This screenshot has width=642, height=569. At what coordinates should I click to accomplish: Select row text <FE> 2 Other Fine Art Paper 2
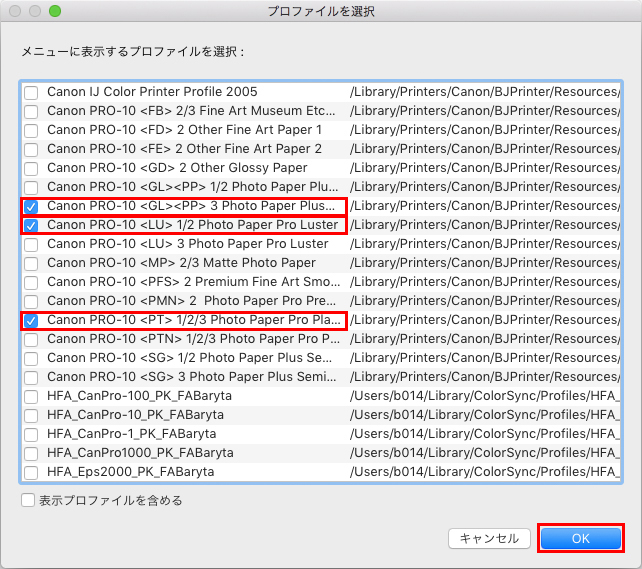pos(185,149)
